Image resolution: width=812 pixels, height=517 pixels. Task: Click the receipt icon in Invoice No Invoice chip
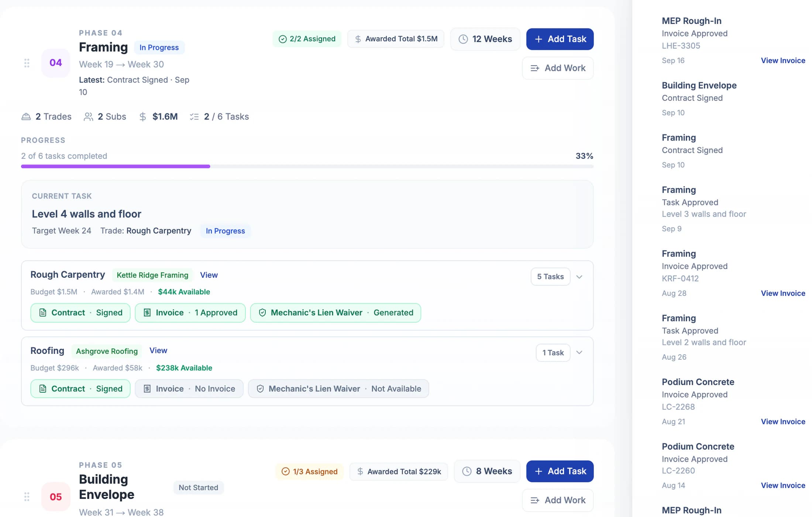click(x=147, y=389)
